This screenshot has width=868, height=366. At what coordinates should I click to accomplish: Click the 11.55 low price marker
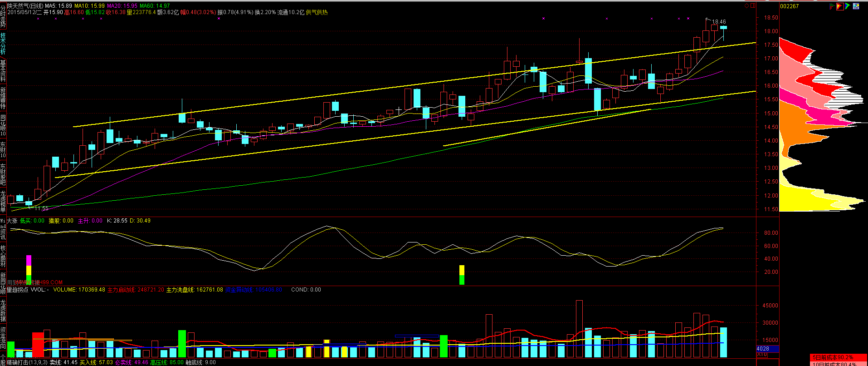click(42, 208)
